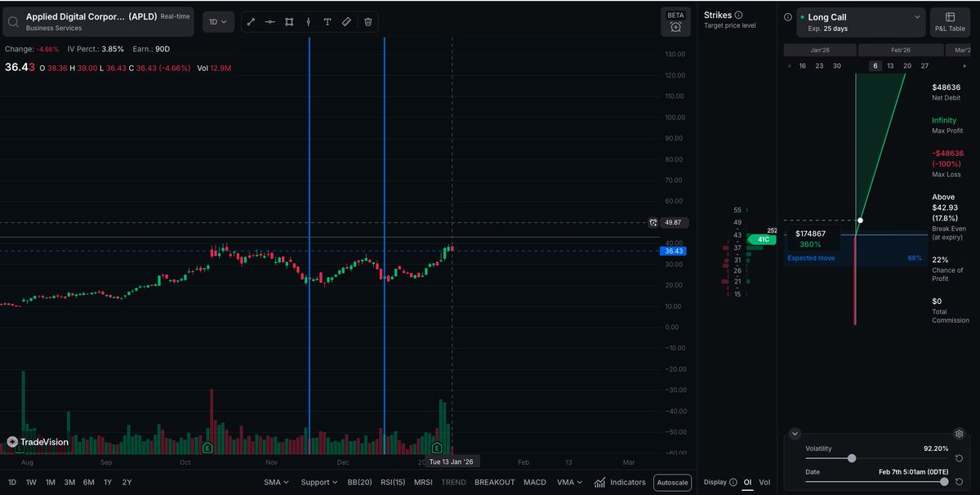The height and width of the screenshot is (495, 980).
Task: Select the vertical line drawing tool
Action: 308,22
